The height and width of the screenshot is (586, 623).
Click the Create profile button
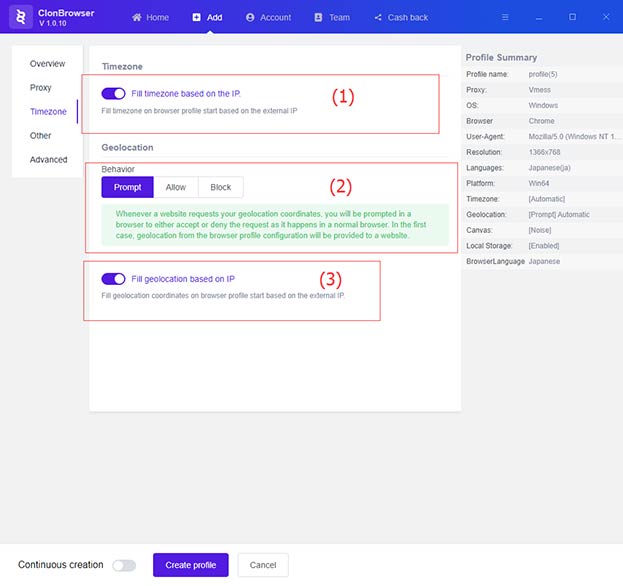point(191,565)
